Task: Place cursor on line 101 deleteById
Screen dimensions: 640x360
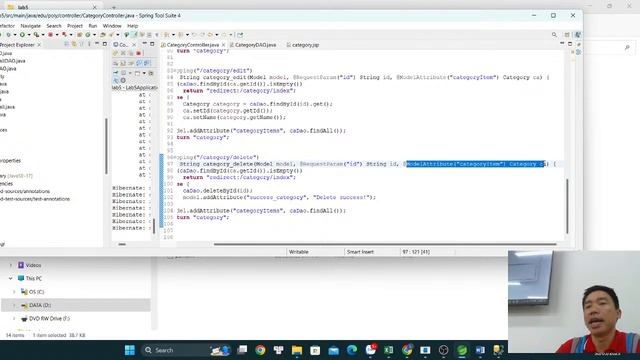Action: click(217, 191)
